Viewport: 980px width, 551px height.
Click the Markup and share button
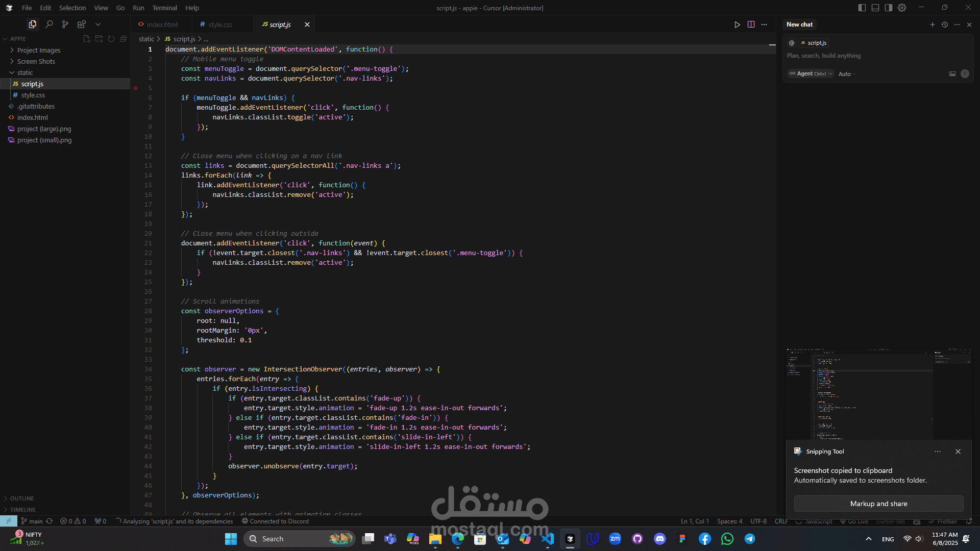(x=878, y=504)
